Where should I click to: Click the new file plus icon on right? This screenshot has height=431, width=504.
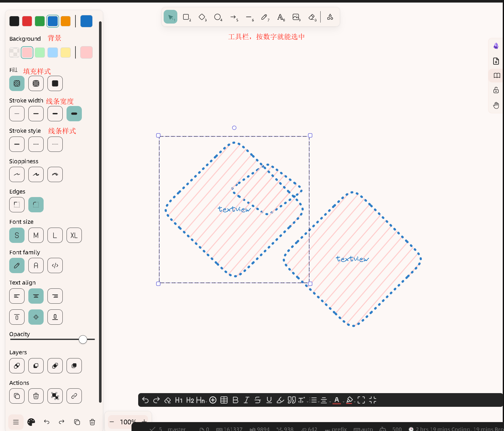pos(496,61)
